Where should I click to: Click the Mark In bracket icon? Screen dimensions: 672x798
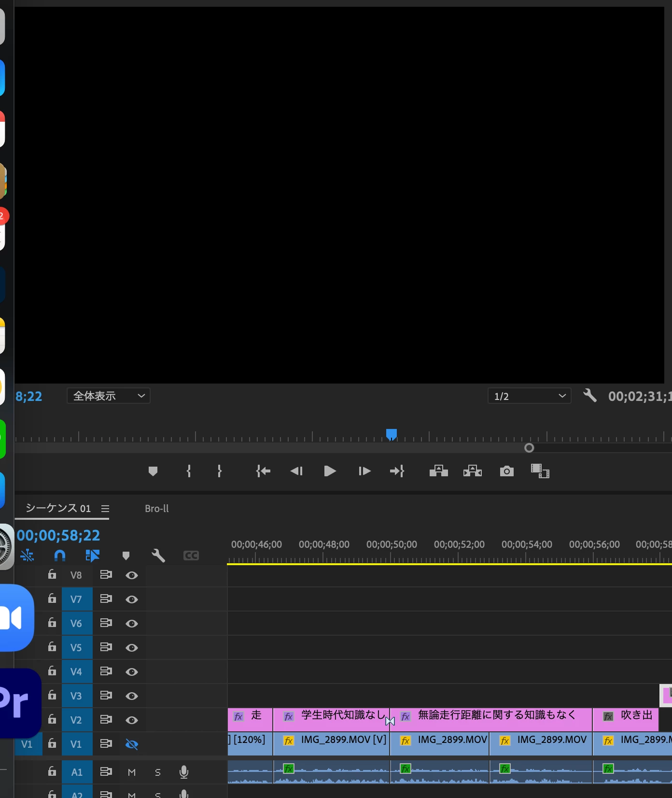click(189, 471)
